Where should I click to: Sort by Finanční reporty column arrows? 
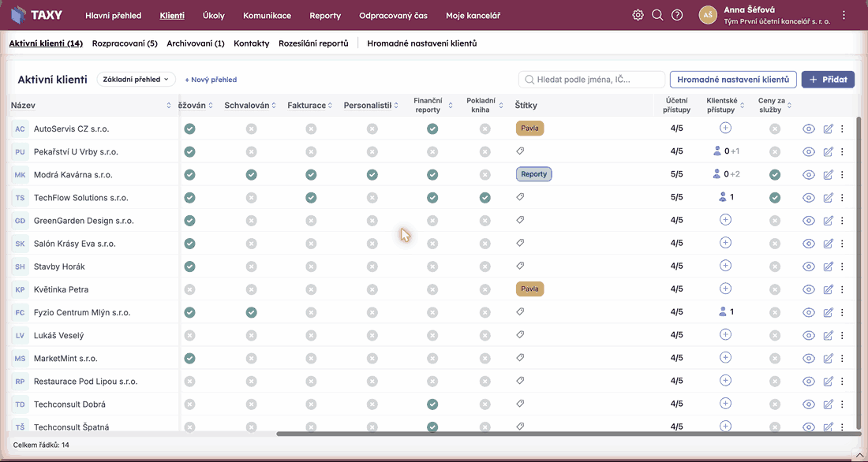[450, 105]
